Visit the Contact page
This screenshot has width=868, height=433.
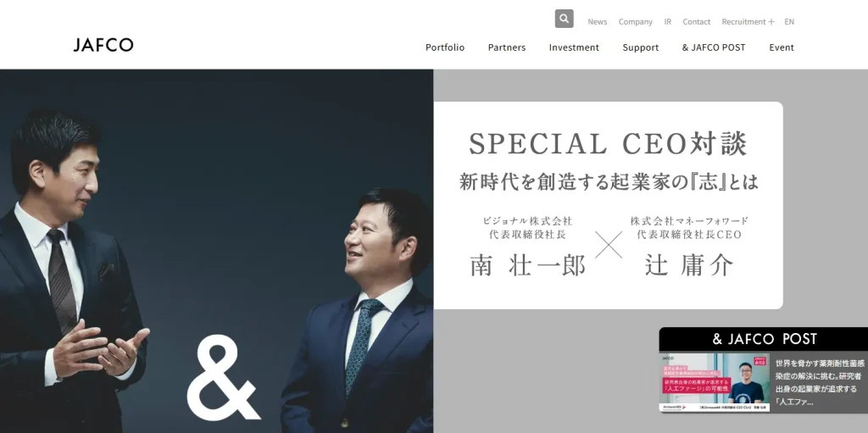[x=697, y=21]
